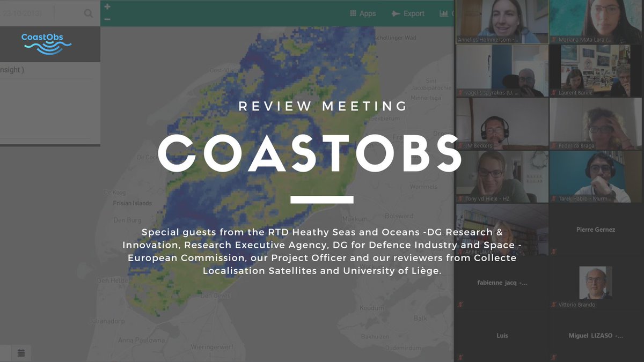Select Miguel LIZASO's participant tile
This screenshot has width=644, height=362.
(596, 336)
